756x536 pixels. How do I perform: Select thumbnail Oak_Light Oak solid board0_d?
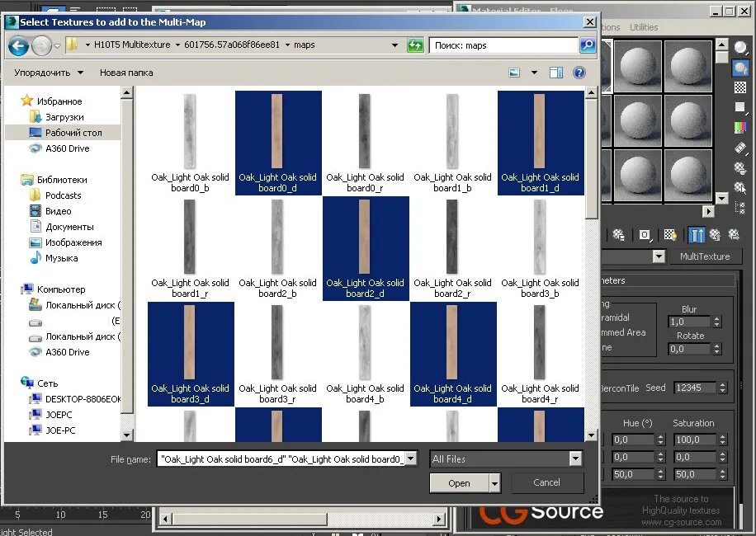pos(277,143)
